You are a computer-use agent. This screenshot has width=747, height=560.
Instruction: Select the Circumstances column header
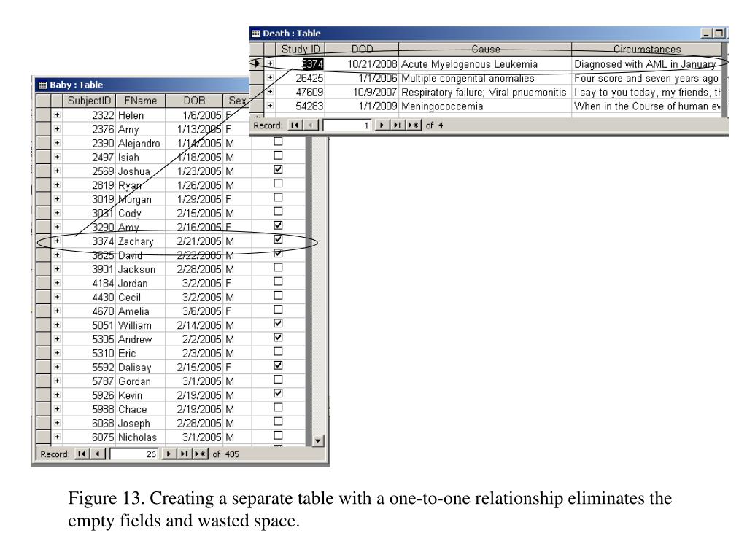click(646, 49)
